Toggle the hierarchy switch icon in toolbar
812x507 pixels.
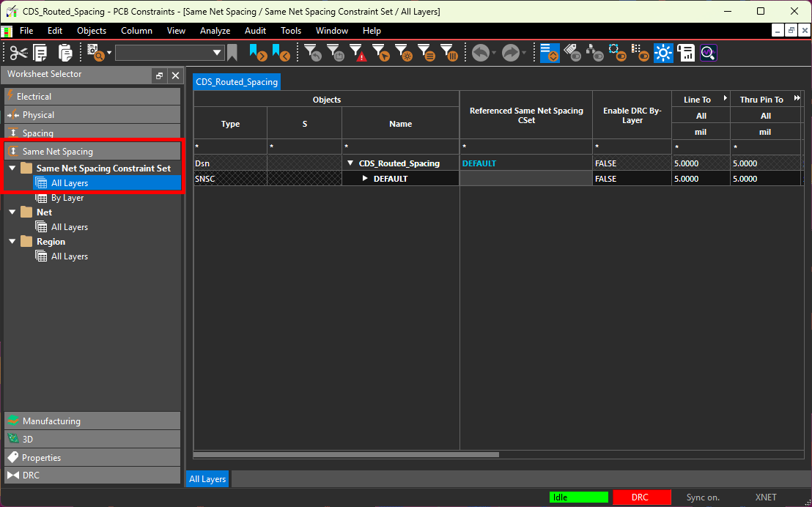coord(595,53)
